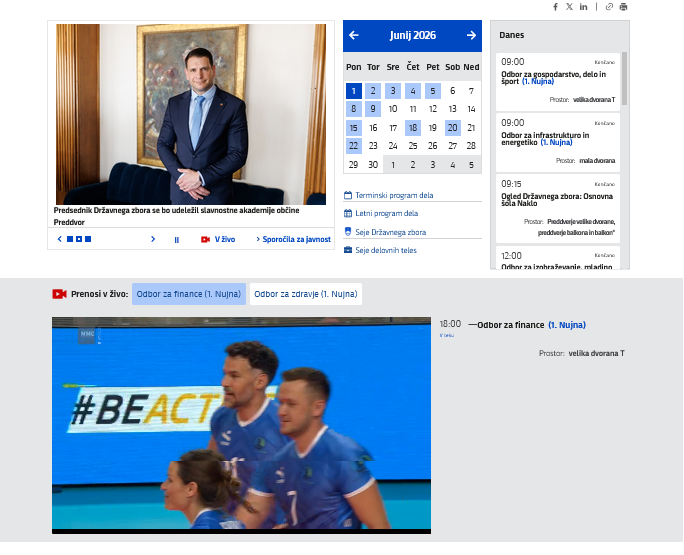
Task: Open the live video player of Odbor za finance
Action: (241, 425)
